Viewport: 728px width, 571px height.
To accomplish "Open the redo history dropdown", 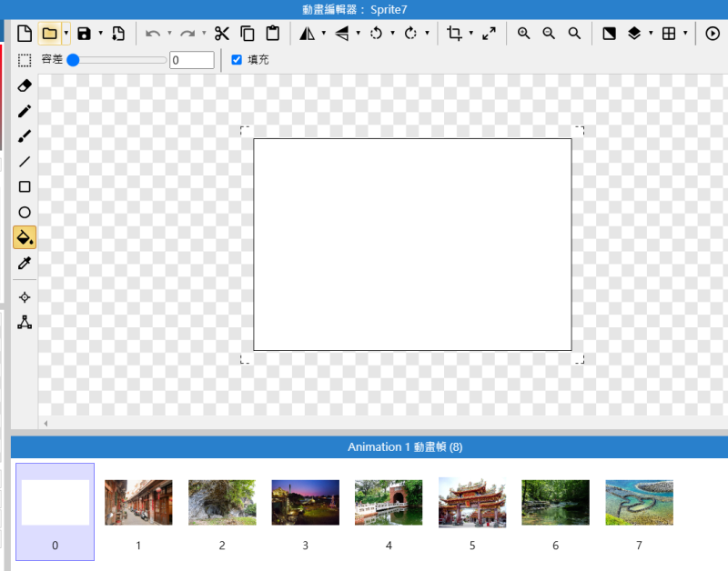I will click(204, 34).
